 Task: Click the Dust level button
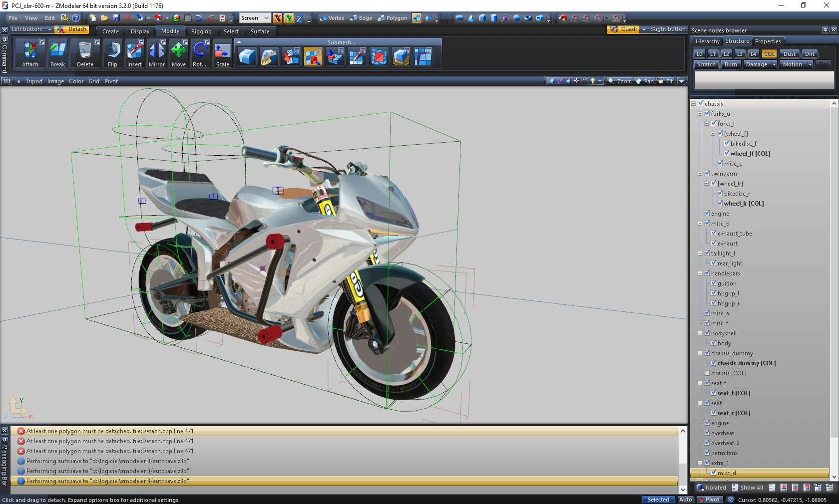coord(789,54)
